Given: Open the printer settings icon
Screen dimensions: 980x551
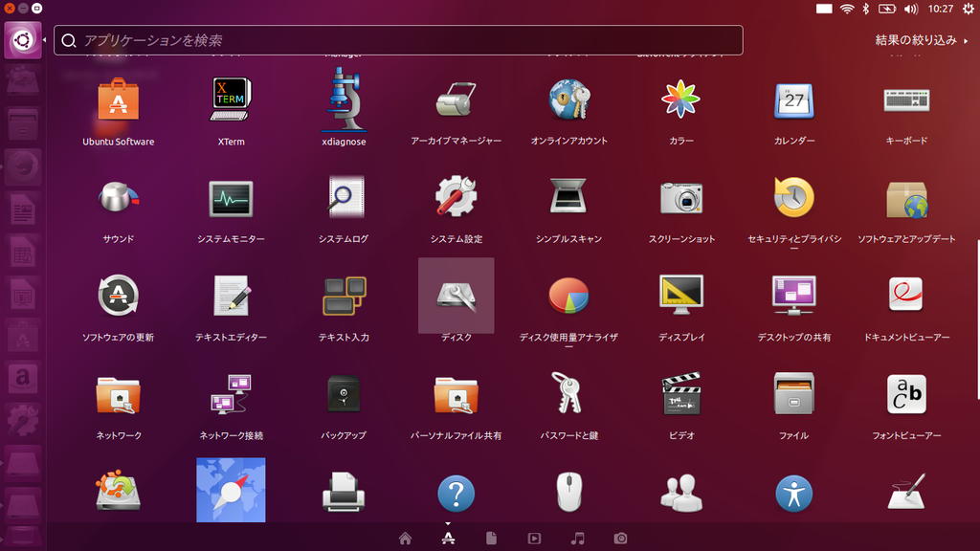Looking at the screenshot, I should point(344,493).
